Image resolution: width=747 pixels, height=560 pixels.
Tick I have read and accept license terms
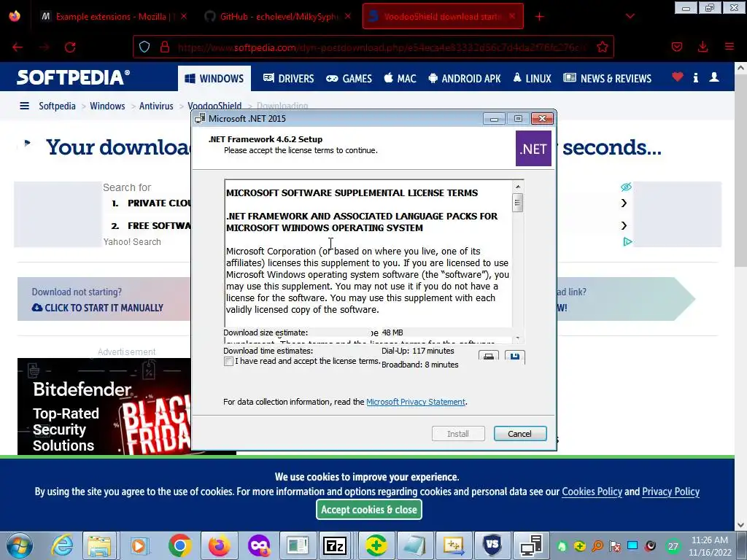(x=228, y=362)
